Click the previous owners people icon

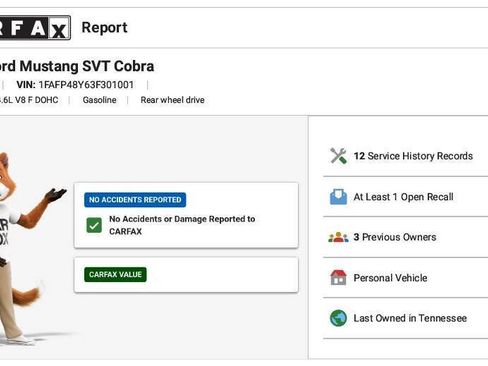coord(338,237)
